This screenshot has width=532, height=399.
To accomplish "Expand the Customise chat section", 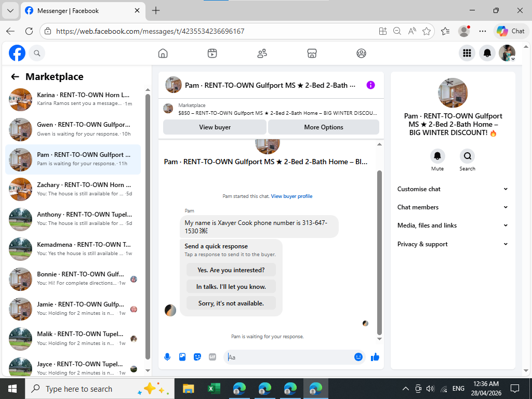I will coord(453,189).
